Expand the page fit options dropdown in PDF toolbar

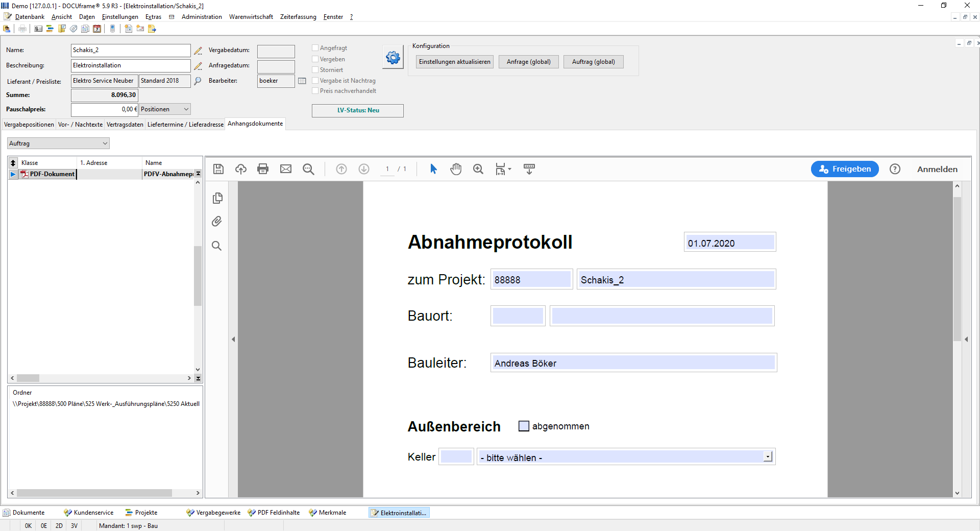click(504, 169)
